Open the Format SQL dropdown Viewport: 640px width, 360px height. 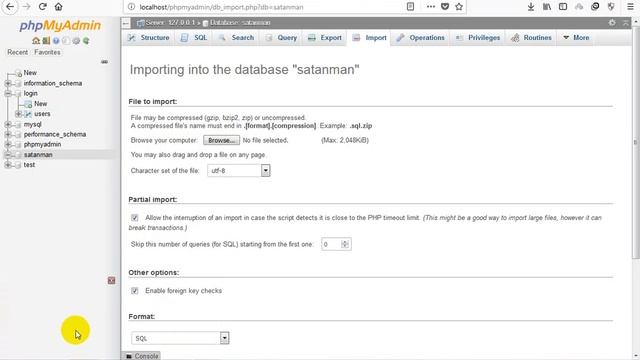(180, 338)
